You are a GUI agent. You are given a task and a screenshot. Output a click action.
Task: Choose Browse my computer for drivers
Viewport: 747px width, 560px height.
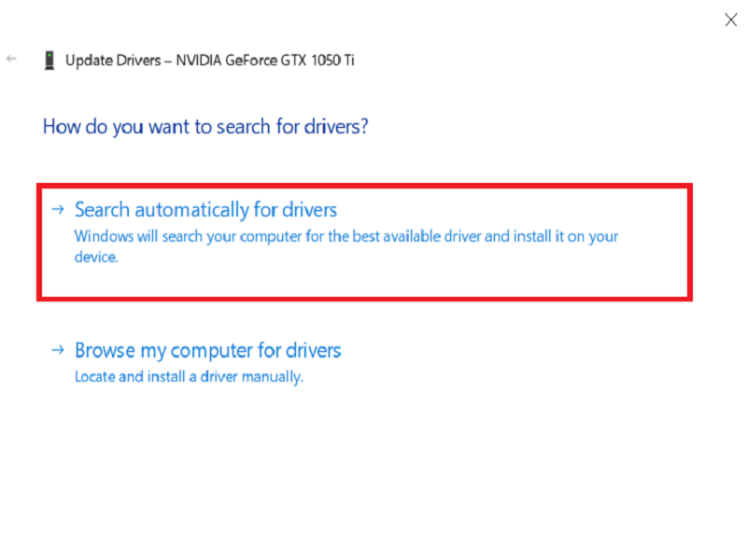[x=207, y=351]
